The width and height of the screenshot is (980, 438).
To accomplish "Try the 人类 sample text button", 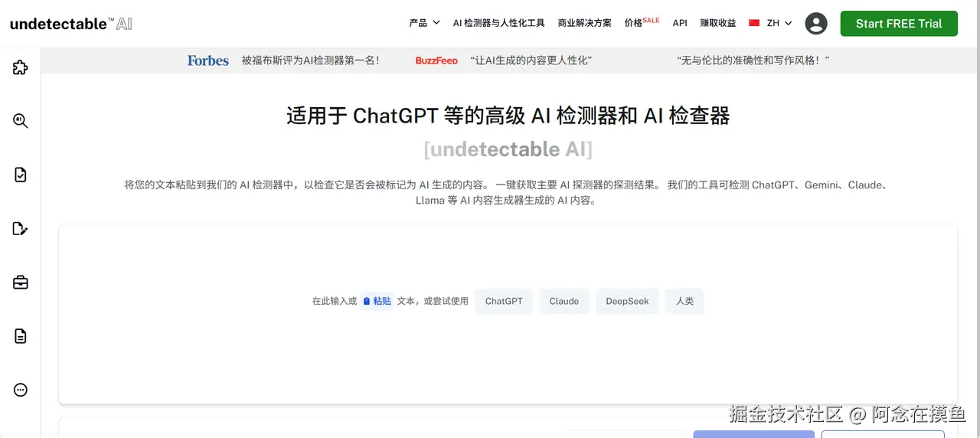I will pyautogui.click(x=684, y=301).
